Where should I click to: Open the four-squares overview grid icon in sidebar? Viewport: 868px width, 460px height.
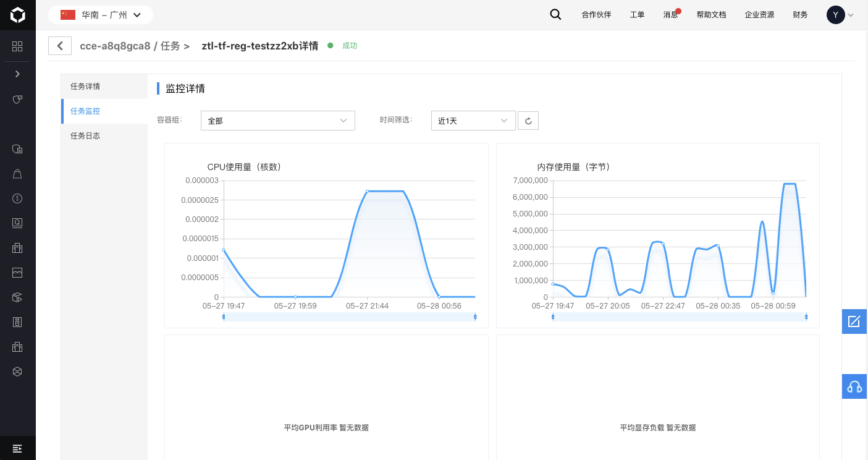tap(17, 46)
